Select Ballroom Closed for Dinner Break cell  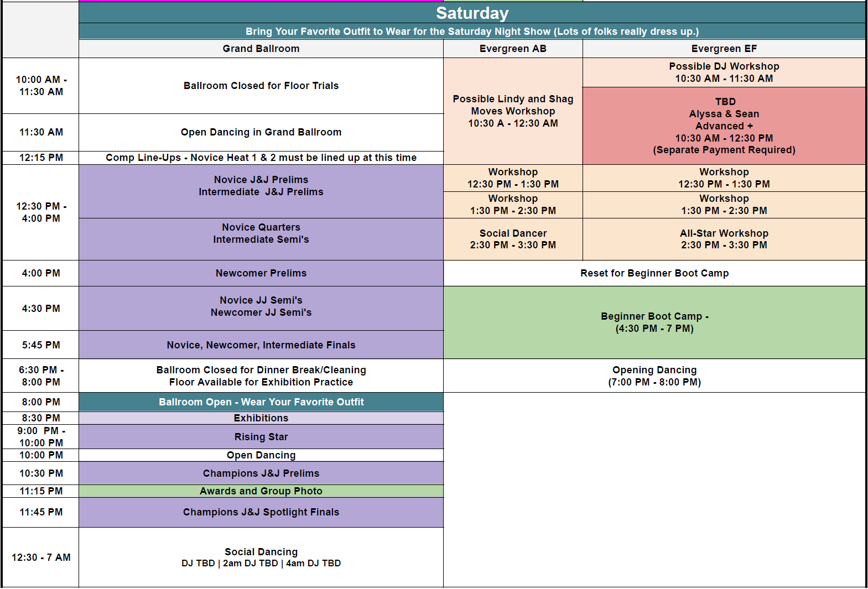[x=261, y=376]
